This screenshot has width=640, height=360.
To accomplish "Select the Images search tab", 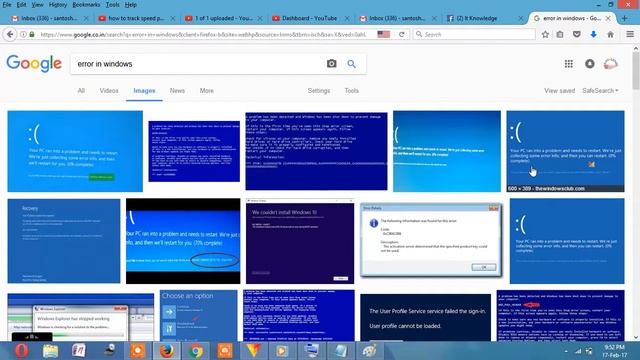I will click(144, 91).
